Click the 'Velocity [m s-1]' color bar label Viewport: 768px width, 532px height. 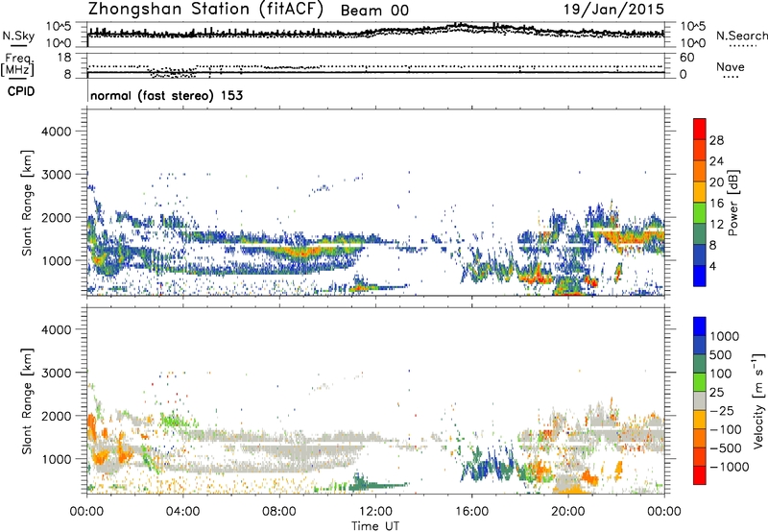(758, 399)
